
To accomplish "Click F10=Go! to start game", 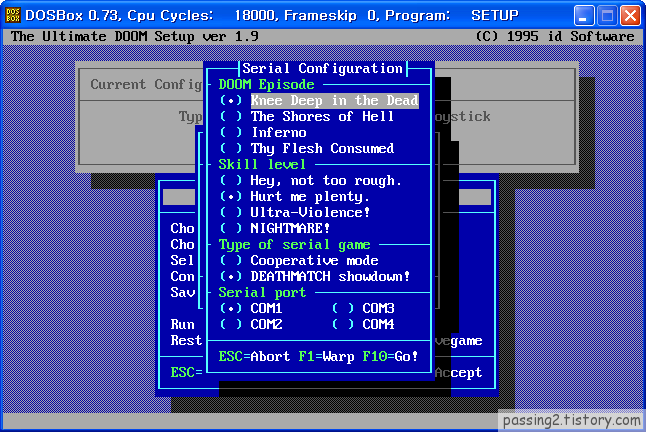I will [390, 357].
